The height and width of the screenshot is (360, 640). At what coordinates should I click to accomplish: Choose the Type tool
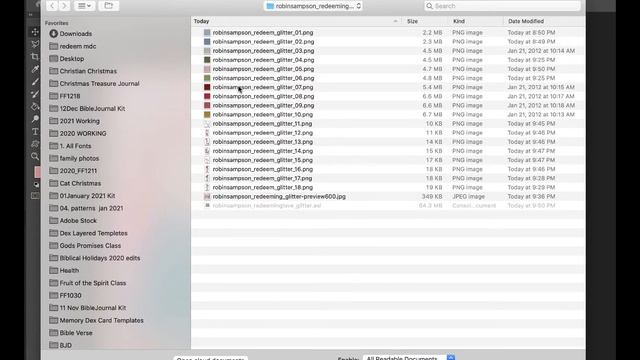point(35,131)
